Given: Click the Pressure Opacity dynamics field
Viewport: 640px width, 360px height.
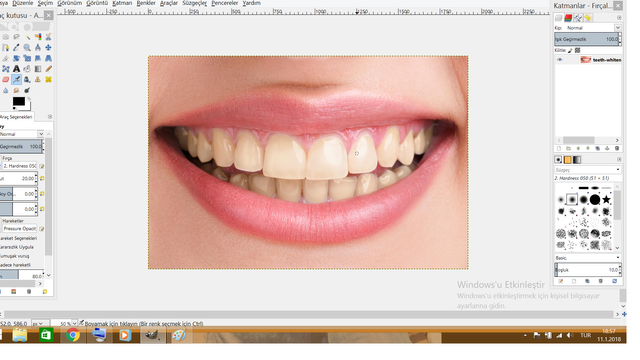Looking at the screenshot, I should pyautogui.click(x=19, y=229).
